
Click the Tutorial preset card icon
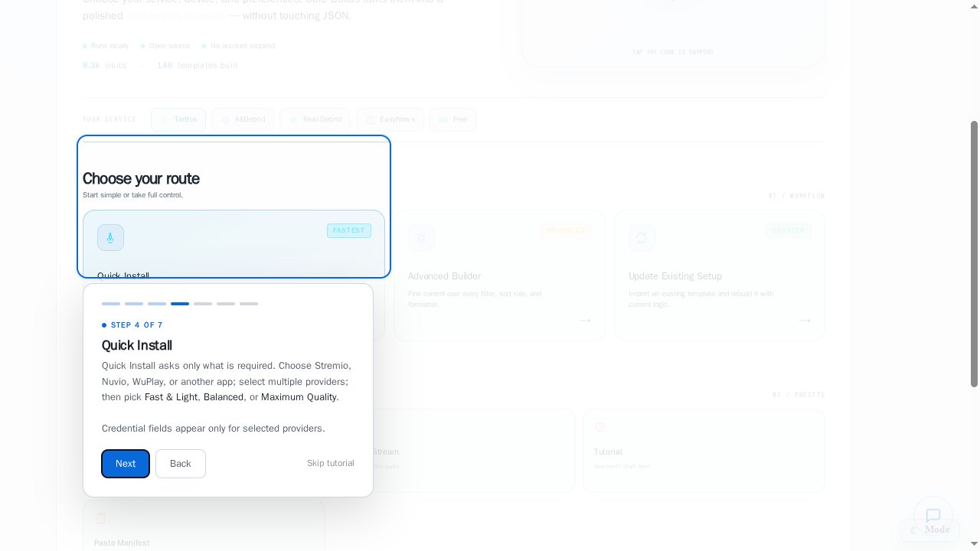click(x=600, y=427)
